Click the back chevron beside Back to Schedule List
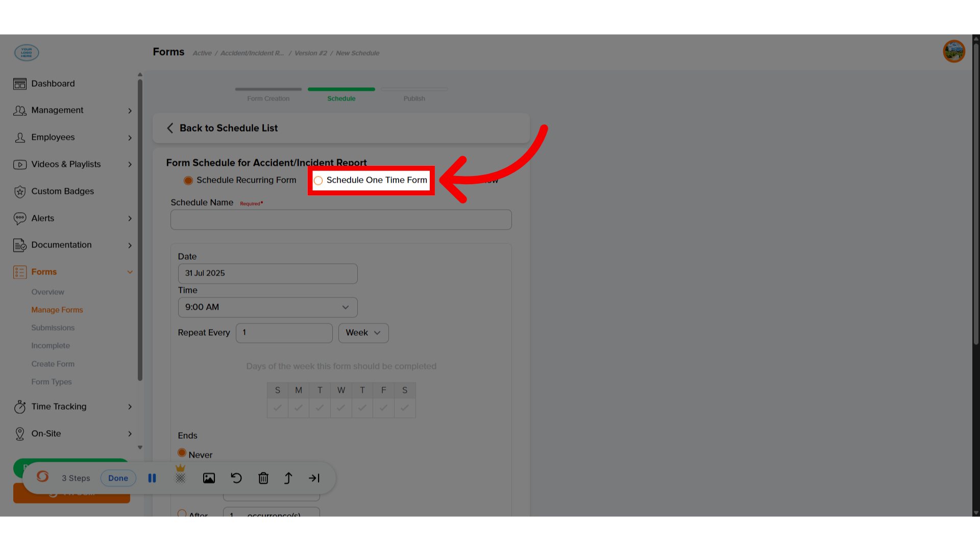This screenshot has height=551, width=980. [170, 128]
